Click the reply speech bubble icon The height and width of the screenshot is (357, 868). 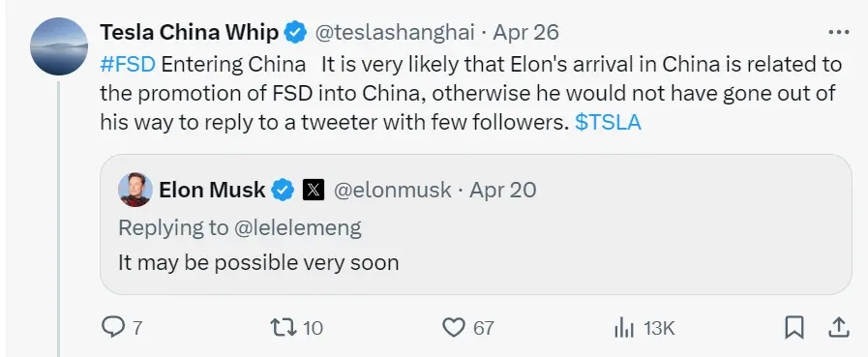113,327
